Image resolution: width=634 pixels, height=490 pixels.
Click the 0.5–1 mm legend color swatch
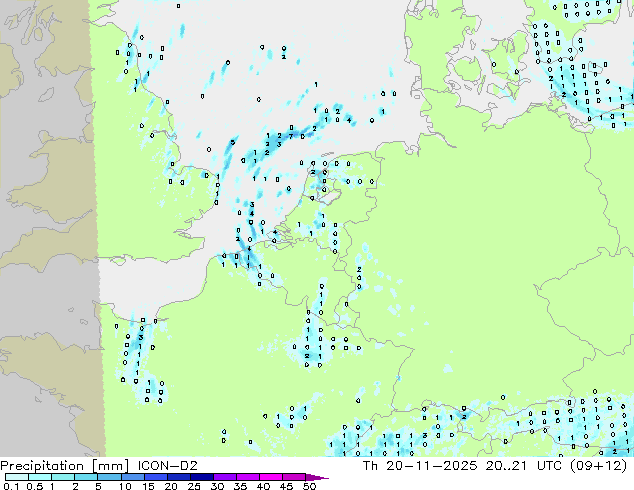(x=40, y=477)
